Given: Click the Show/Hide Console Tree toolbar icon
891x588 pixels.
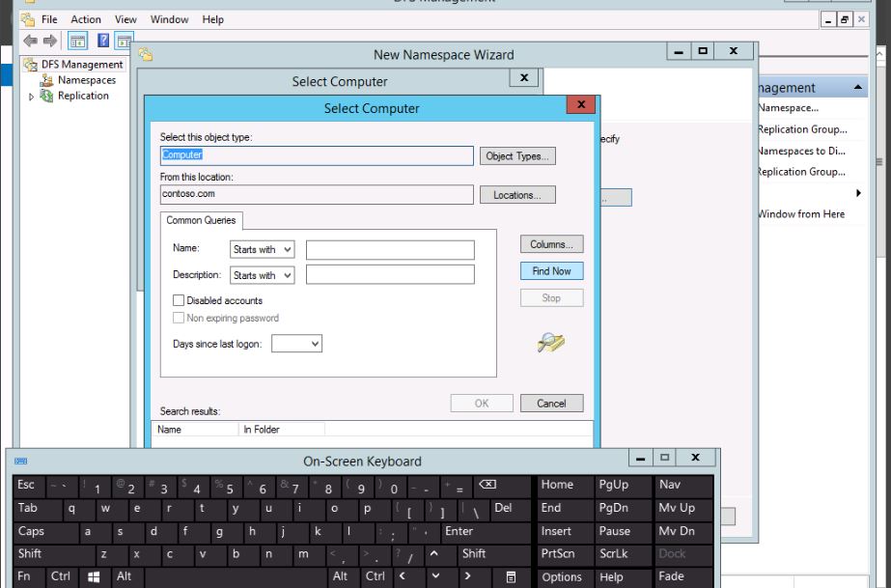Looking at the screenshot, I should click(77, 41).
